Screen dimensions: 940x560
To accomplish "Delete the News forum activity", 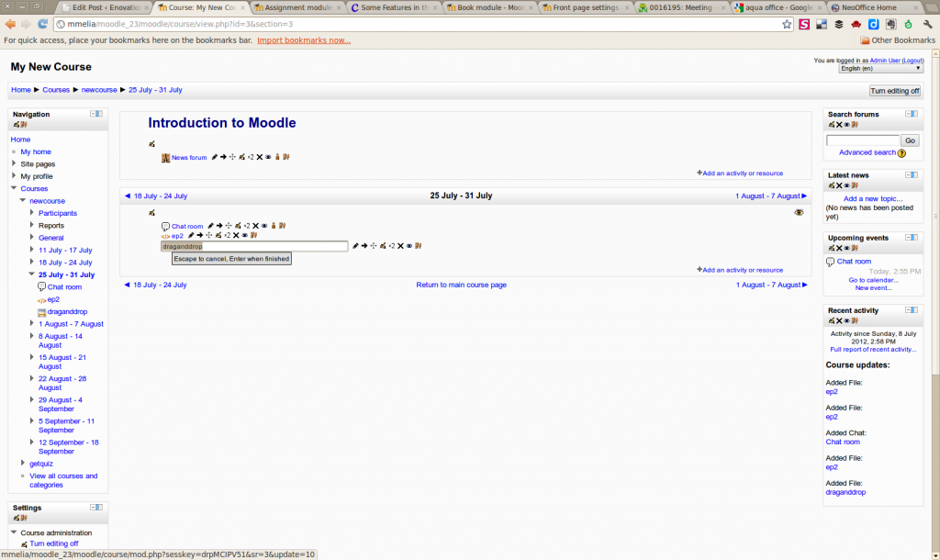I will pos(260,157).
